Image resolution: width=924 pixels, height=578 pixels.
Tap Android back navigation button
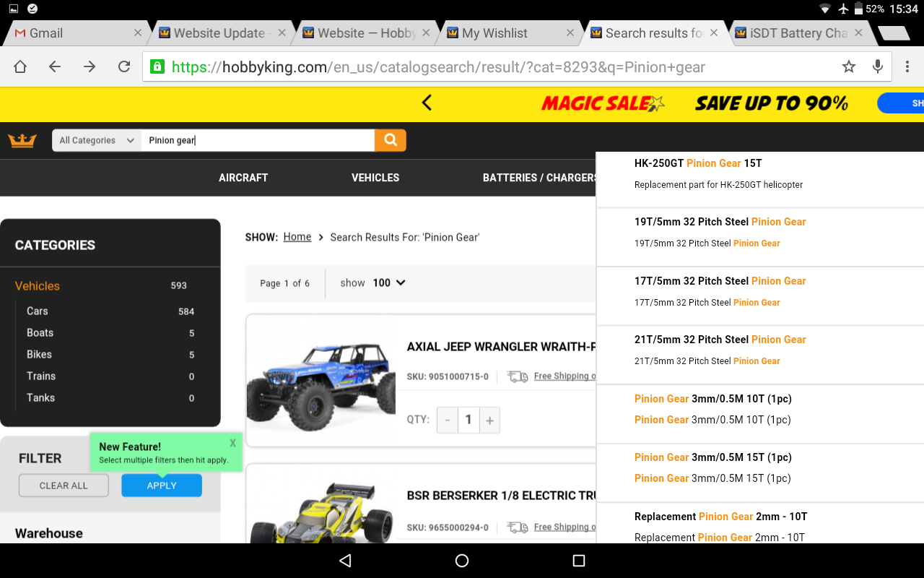click(x=345, y=561)
